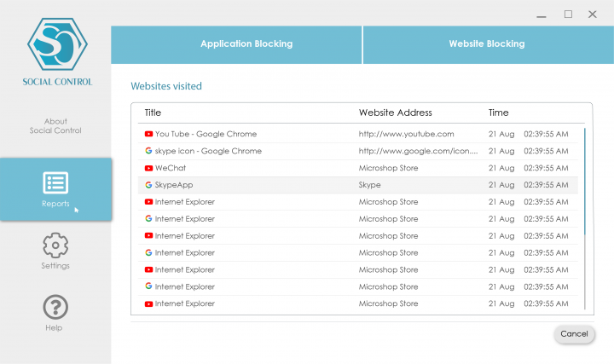Image resolution: width=614 pixels, height=364 pixels.
Task: Click the Social Control hexagon logo
Action: click(55, 43)
